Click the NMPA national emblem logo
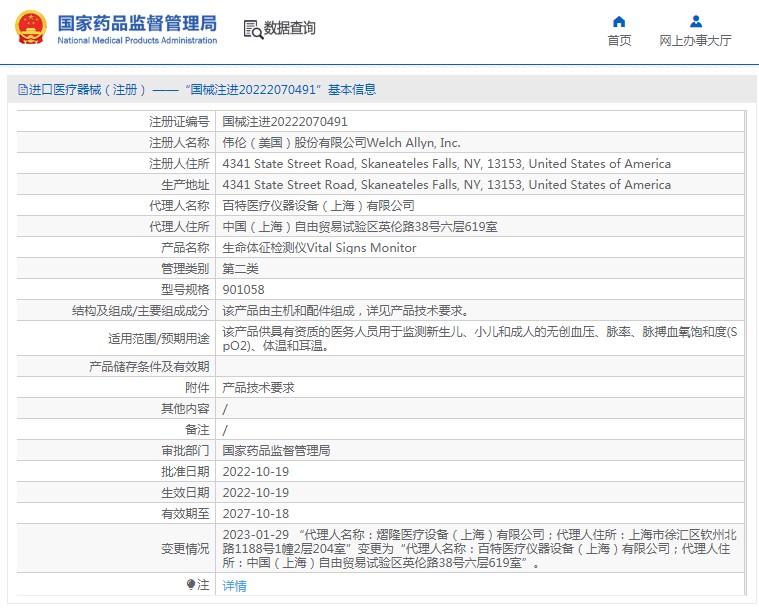 (x=29, y=28)
